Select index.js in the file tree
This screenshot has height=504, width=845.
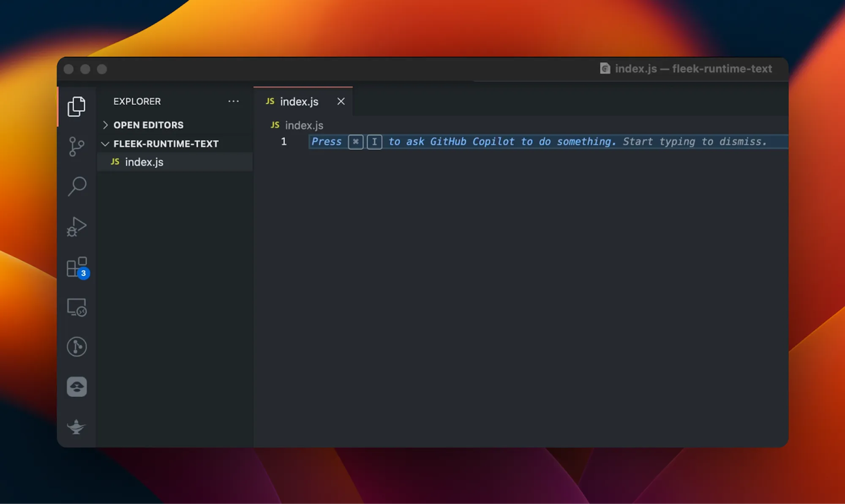[x=144, y=162]
